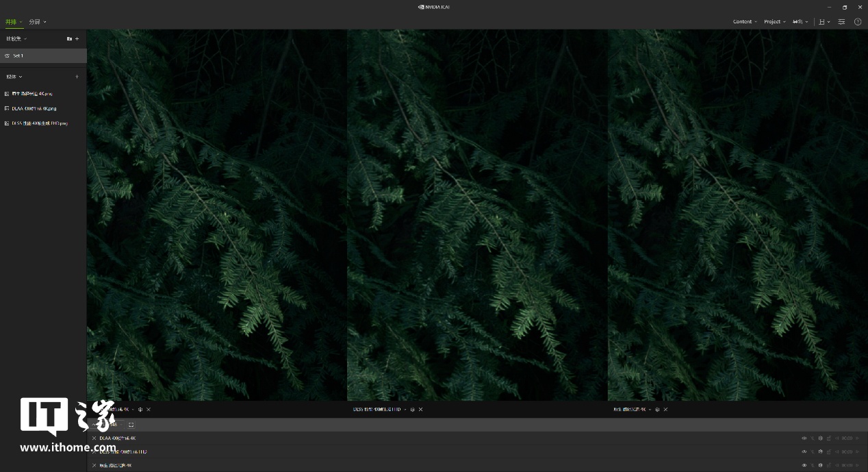868x472 pixels.
Task: Click the fit-to-screen icon in the timeline toolbar
Action: pos(131,425)
